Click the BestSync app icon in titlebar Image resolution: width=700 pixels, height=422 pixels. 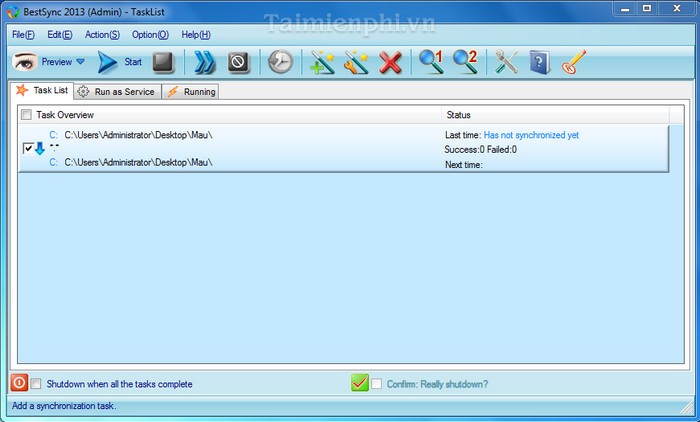tap(14, 12)
